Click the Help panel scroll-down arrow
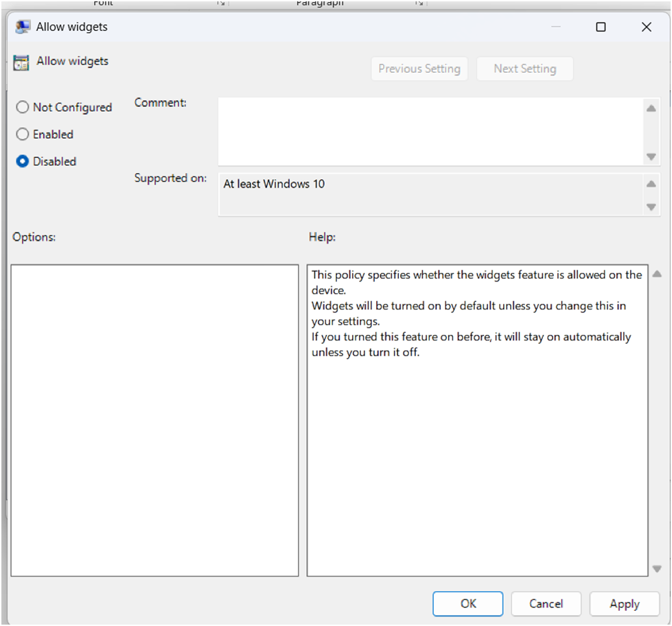The image size is (672, 626). click(x=658, y=567)
